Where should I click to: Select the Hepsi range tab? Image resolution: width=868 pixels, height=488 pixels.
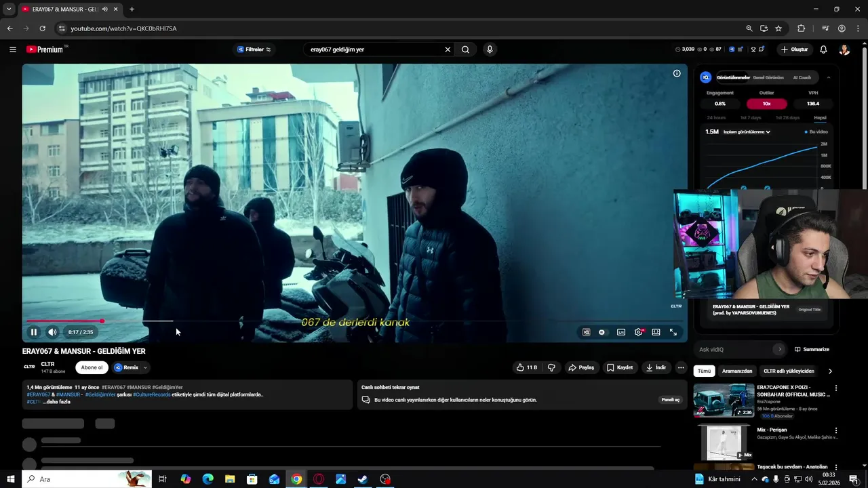point(820,118)
